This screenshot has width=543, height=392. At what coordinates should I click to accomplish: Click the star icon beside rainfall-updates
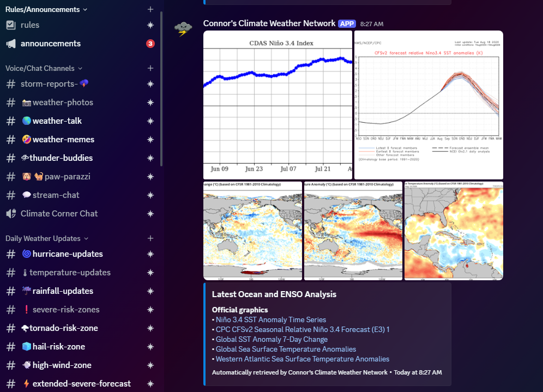[x=150, y=291]
